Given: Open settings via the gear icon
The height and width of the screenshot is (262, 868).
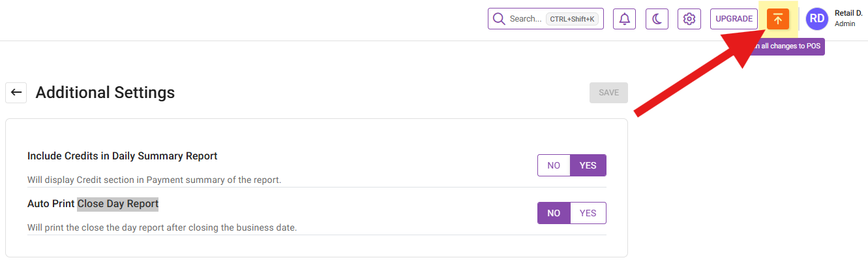Looking at the screenshot, I should pos(689,19).
